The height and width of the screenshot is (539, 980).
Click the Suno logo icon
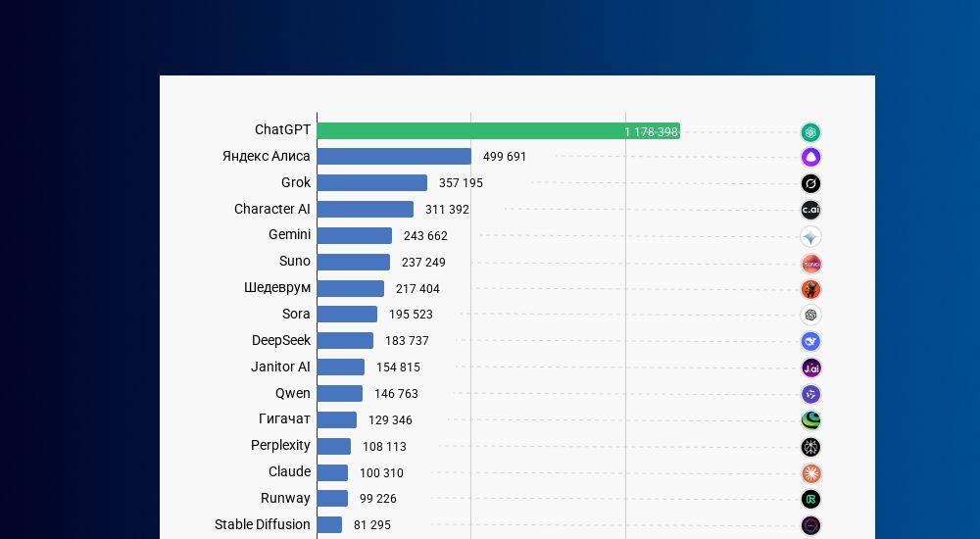click(x=810, y=263)
